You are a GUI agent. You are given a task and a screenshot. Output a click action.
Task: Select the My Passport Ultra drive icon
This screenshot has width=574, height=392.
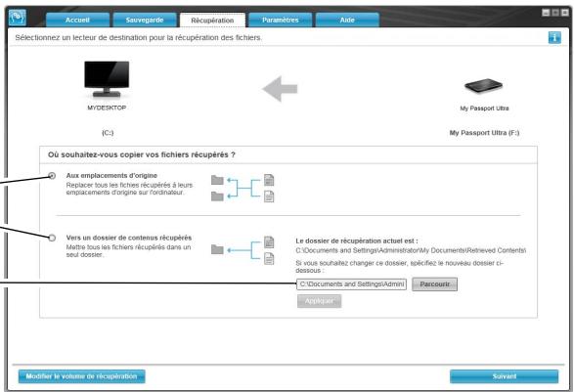point(484,86)
